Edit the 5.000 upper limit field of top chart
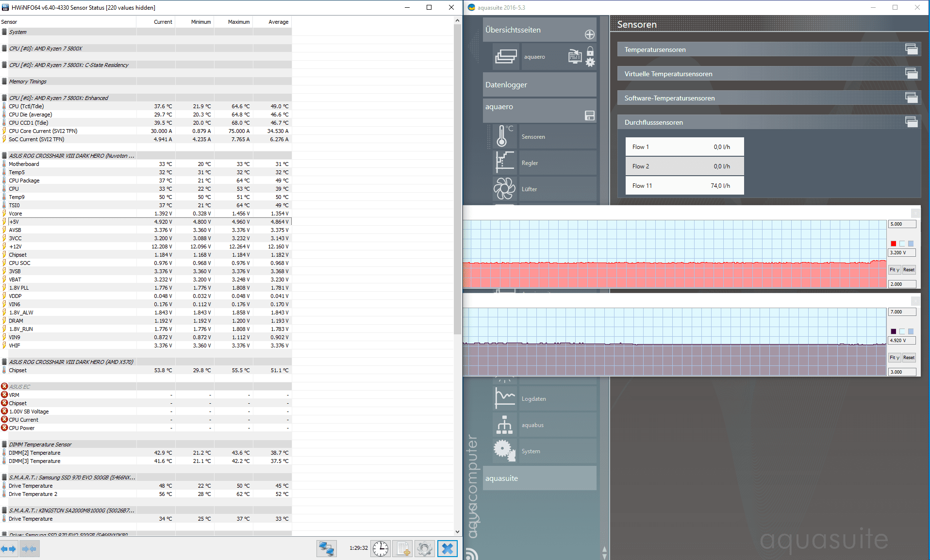Screen dimensions: 930x560 pos(902,224)
